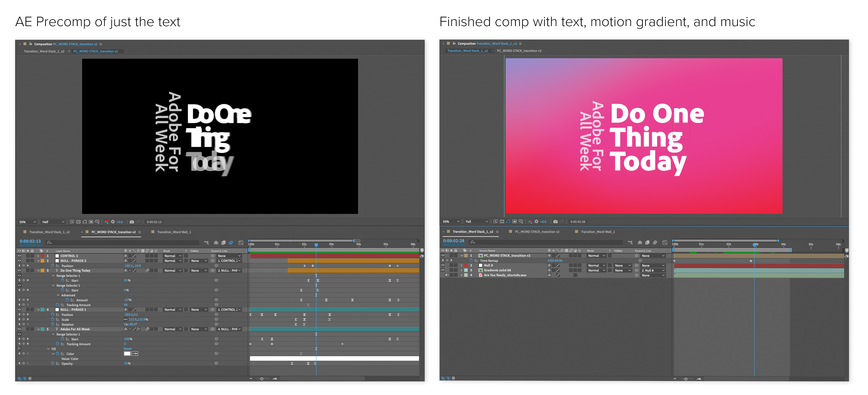Toggle frame blending button in left timeline header
The height and width of the screenshot is (395, 868).
tap(223, 242)
